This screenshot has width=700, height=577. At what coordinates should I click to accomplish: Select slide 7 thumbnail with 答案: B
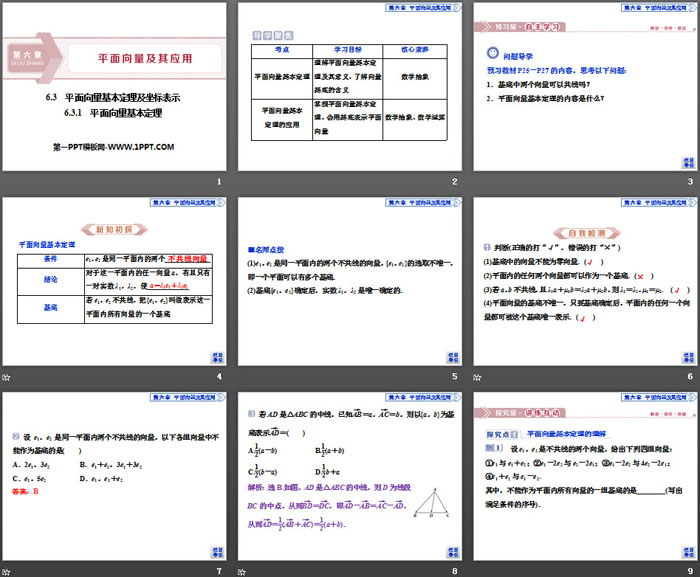(x=114, y=477)
